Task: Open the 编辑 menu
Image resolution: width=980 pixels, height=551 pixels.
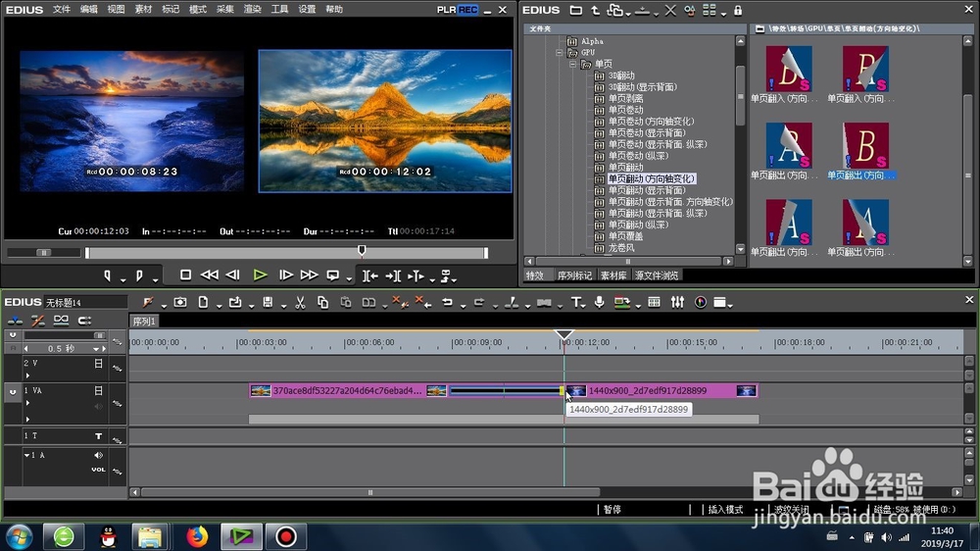Action: click(89, 10)
